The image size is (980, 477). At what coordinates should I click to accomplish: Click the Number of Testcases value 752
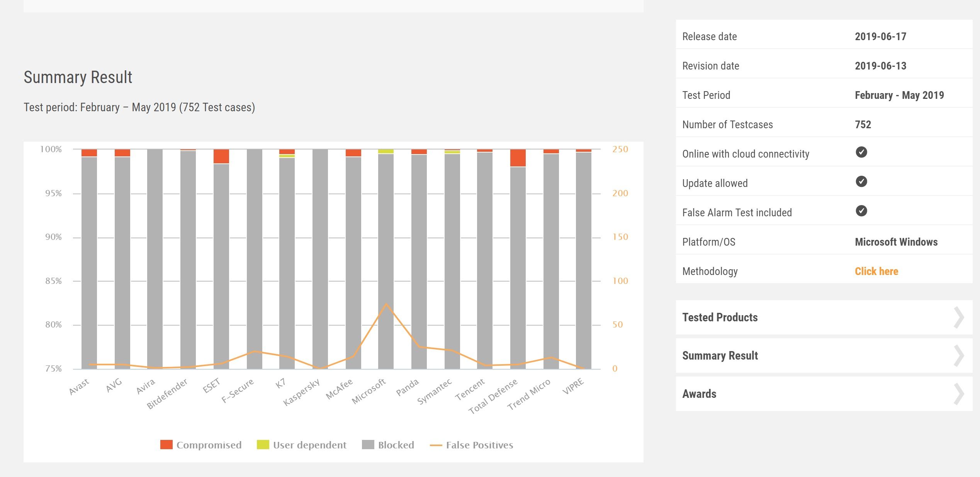(863, 124)
